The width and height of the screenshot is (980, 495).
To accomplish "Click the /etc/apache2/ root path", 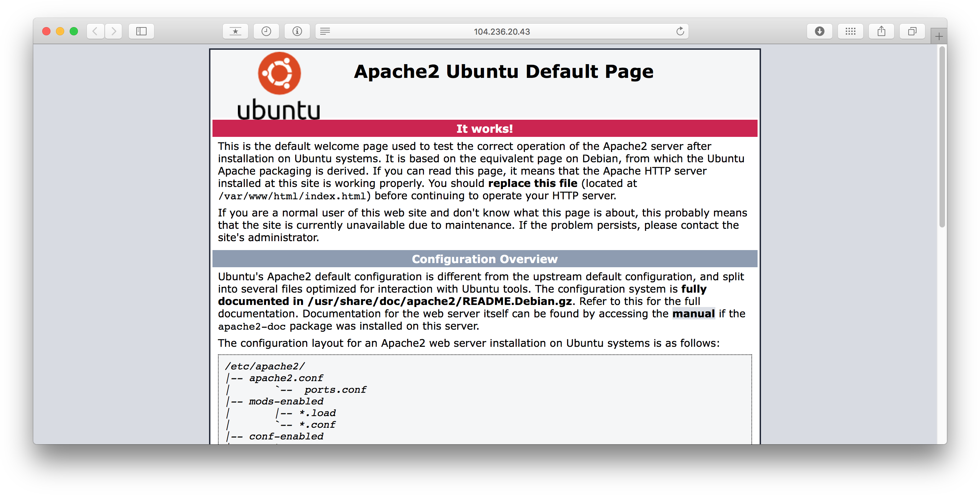I will [265, 366].
